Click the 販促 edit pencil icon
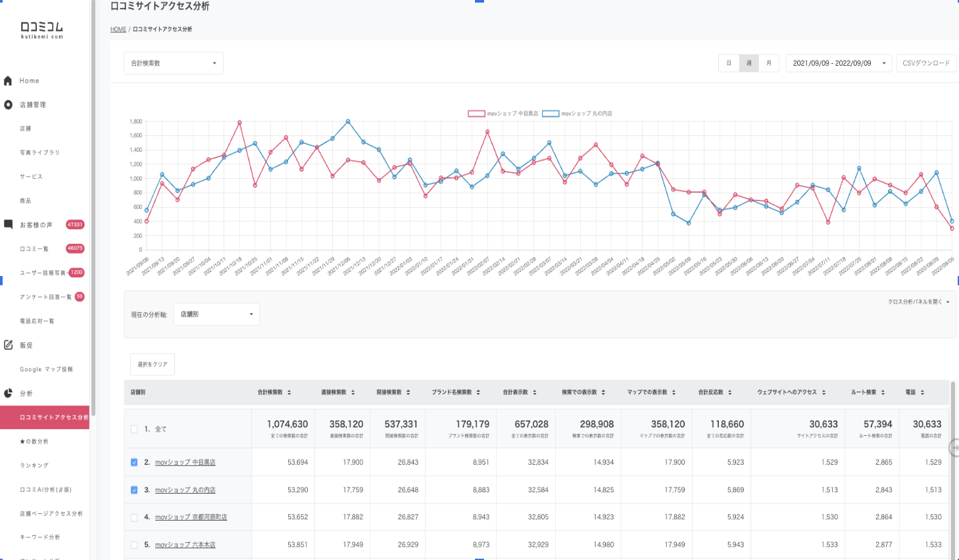 (8, 345)
